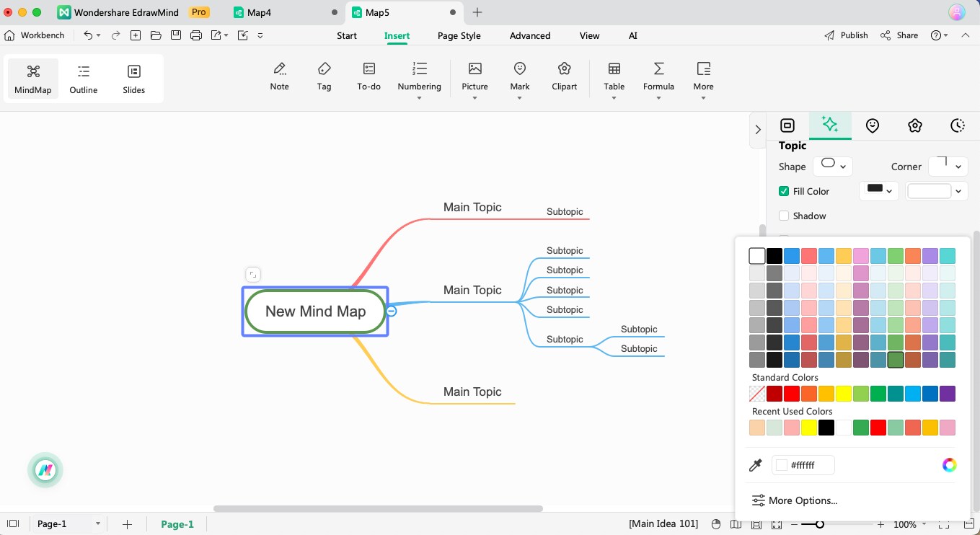This screenshot has height=535, width=980.
Task: Open the Start ribbon tab
Action: click(347, 35)
